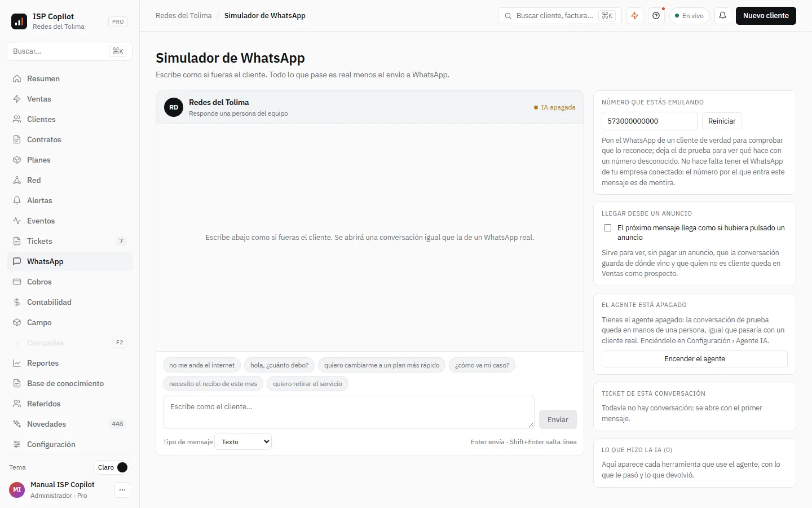Open Base de conocimiento menu item
Viewport: 812px width, 508px height.
click(x=70, y=383)
